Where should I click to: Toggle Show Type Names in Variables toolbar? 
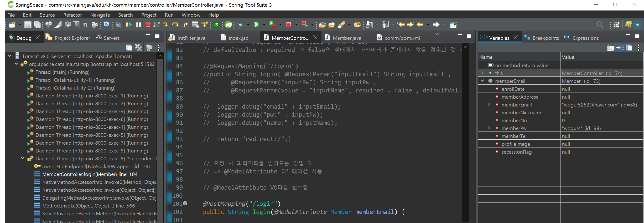point(610,48)
